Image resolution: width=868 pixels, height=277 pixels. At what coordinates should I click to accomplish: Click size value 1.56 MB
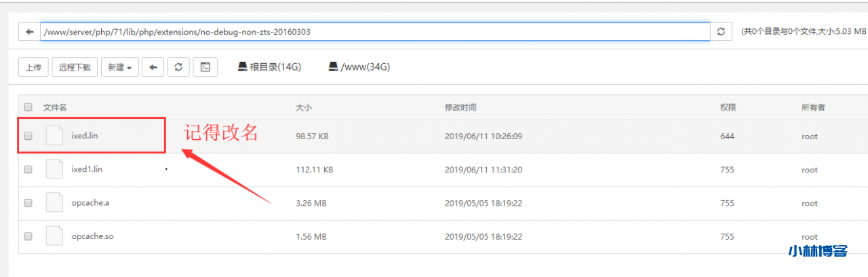click(311, 236)
